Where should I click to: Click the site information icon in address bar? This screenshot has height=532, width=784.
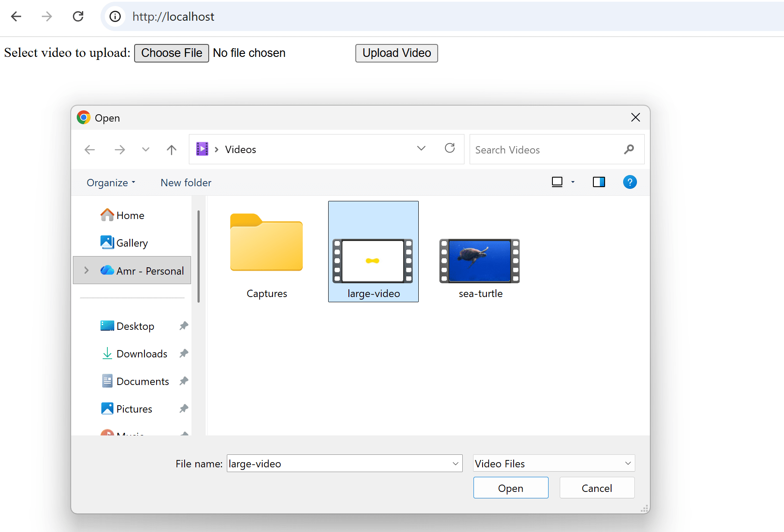115,16
